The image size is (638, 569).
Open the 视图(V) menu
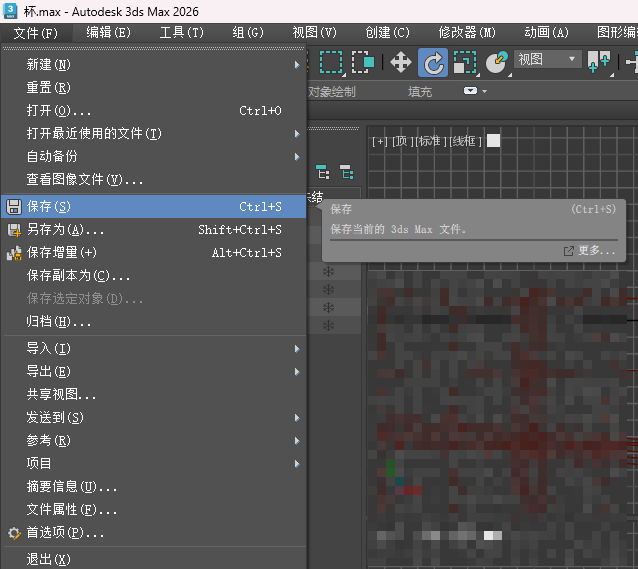coord(315,33)
